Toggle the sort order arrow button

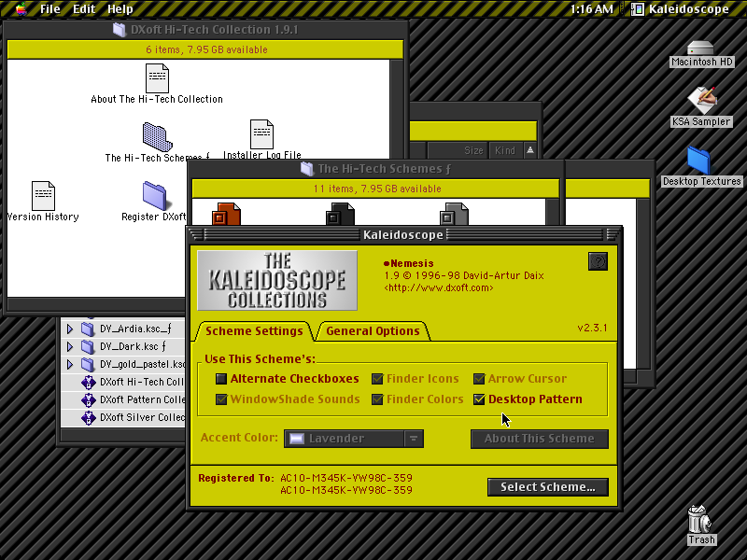point(530,150)
